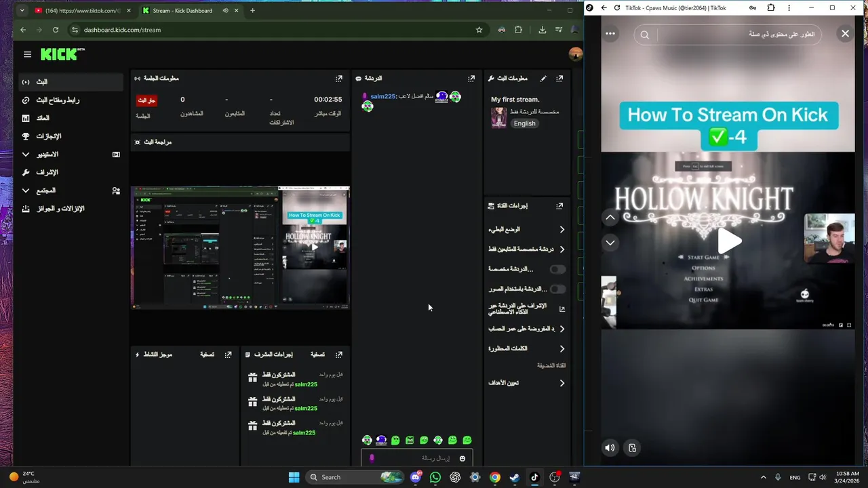Click the TikTok volume speaker icon
Image resolution: width=868 pixels, height=488 pixels.
point(610,447)
